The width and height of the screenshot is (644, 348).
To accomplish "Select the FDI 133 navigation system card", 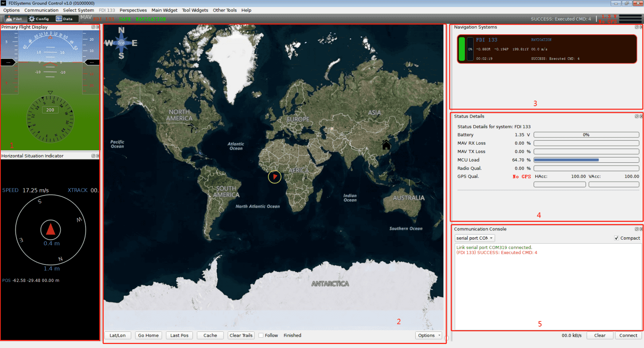I will pos(547,49).
